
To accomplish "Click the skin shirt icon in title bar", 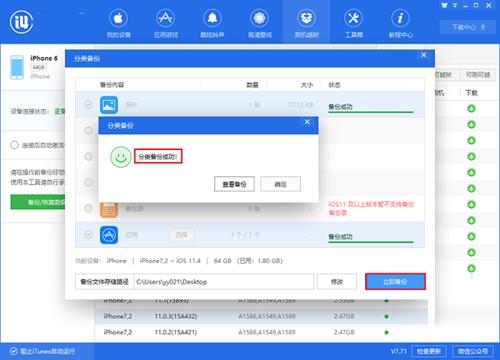I will click(444, 5).
